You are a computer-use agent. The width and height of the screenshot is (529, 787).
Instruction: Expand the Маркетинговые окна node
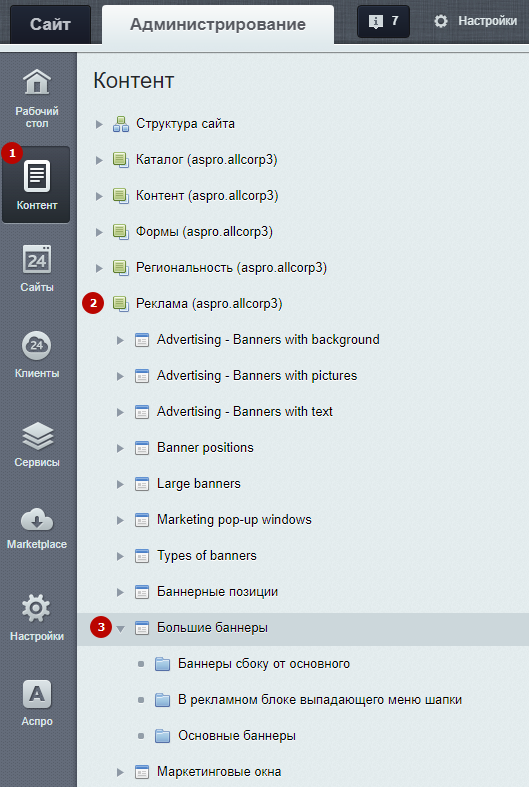pyautogui.click(x=120, y=772)
